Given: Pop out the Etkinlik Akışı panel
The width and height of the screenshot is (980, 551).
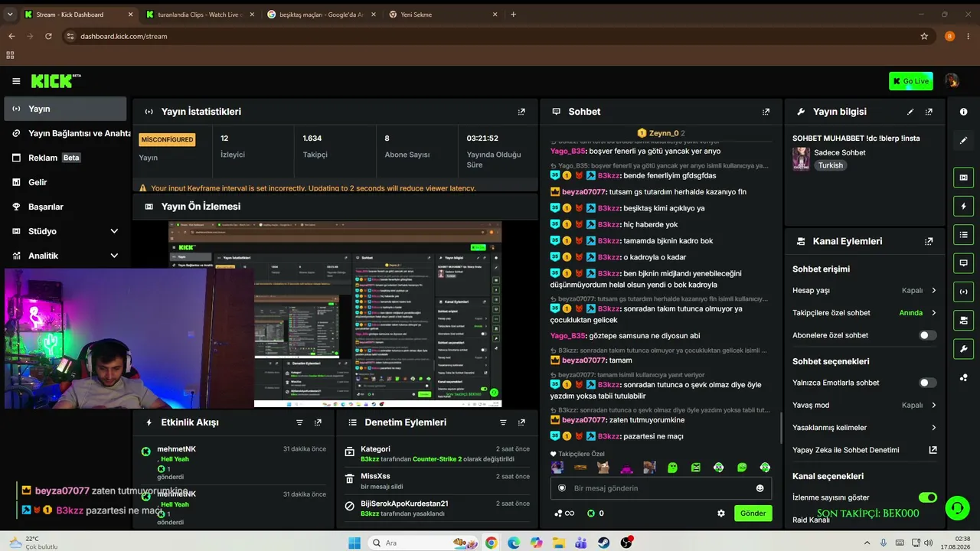Looking at the screenshot, I should pyautogui.click(x=318, y=422).
